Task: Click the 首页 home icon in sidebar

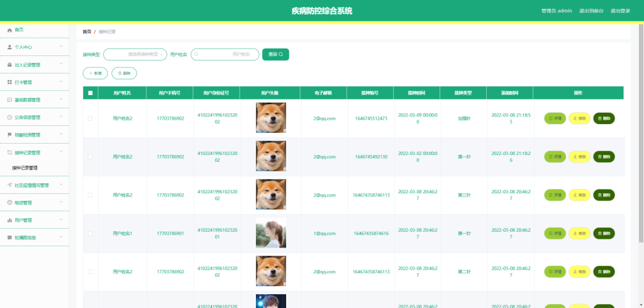Action: click(10, 30)
